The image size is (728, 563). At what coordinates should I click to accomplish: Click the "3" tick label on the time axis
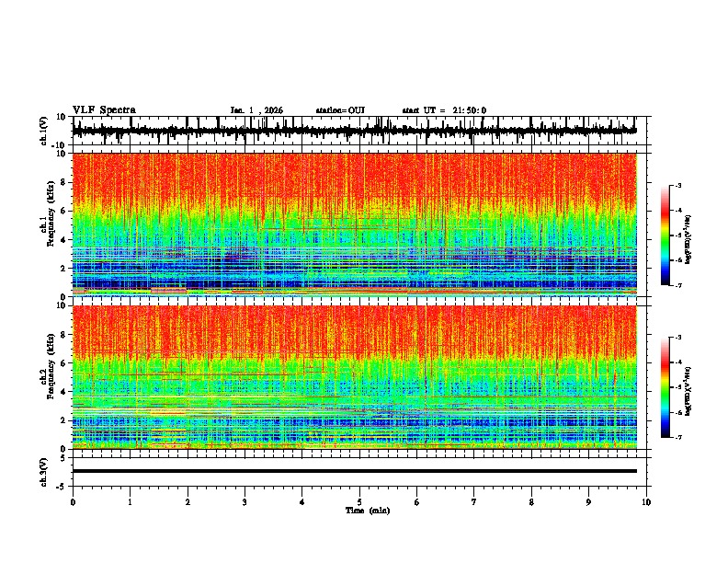pyautogui.click(x=245, y=502)
